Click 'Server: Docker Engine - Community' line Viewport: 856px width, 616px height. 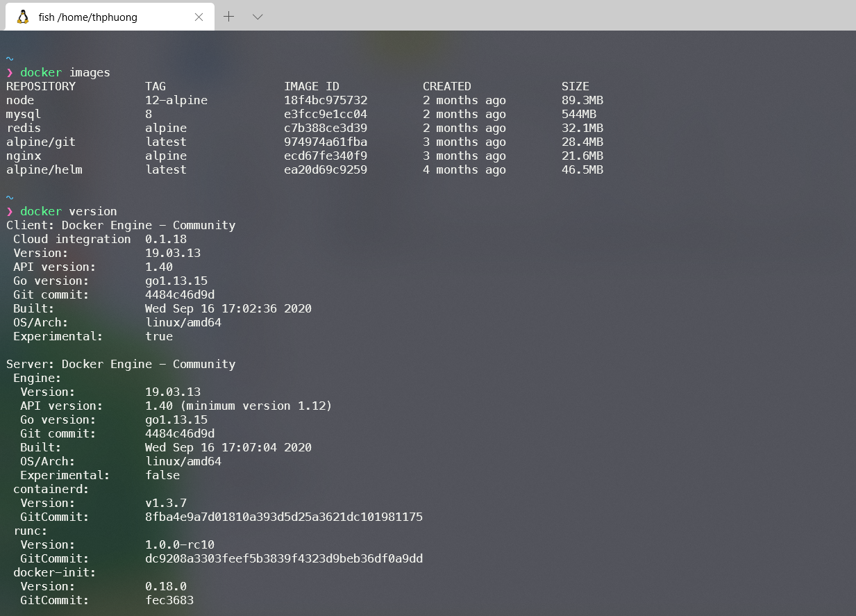121,364
